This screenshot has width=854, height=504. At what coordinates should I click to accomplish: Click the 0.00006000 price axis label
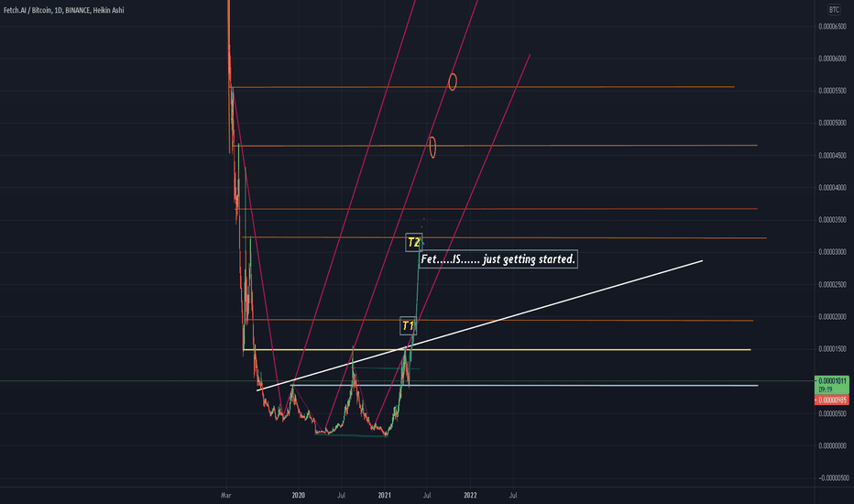coord(833,59)
